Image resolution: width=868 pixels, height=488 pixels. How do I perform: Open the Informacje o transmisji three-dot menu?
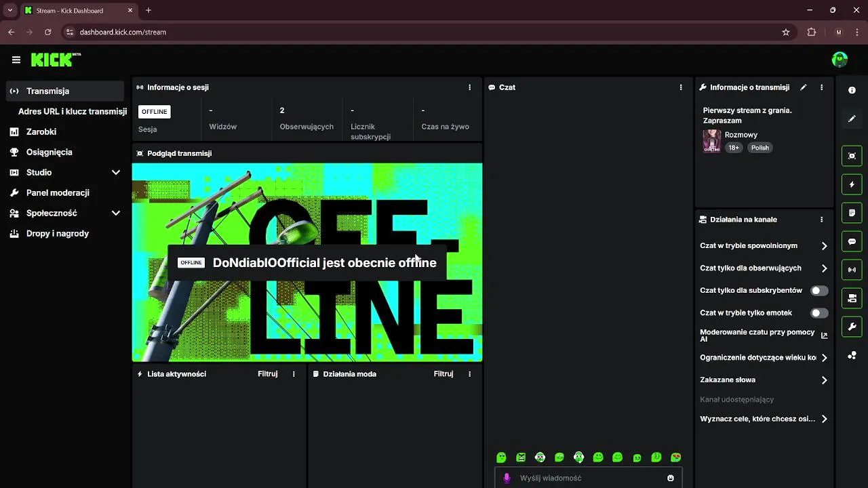821,87
